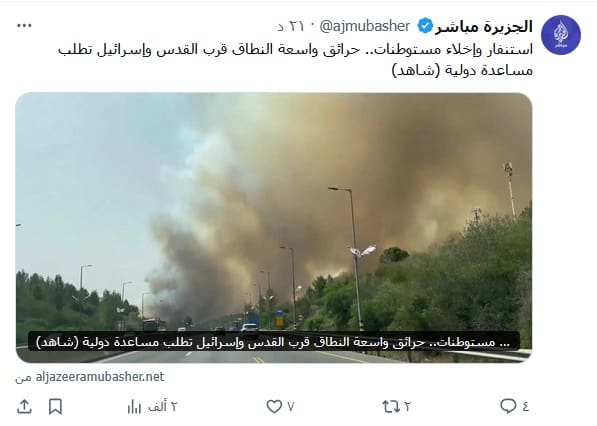Open view analytics bar chart icon

[134, 407]
